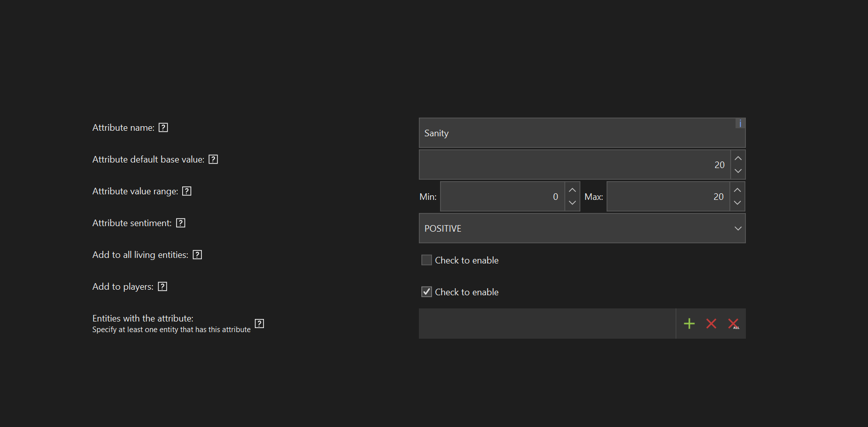Increase the Min value with up arrow
868x427 pixels.
pyautogui.click(x=572, y=190)
